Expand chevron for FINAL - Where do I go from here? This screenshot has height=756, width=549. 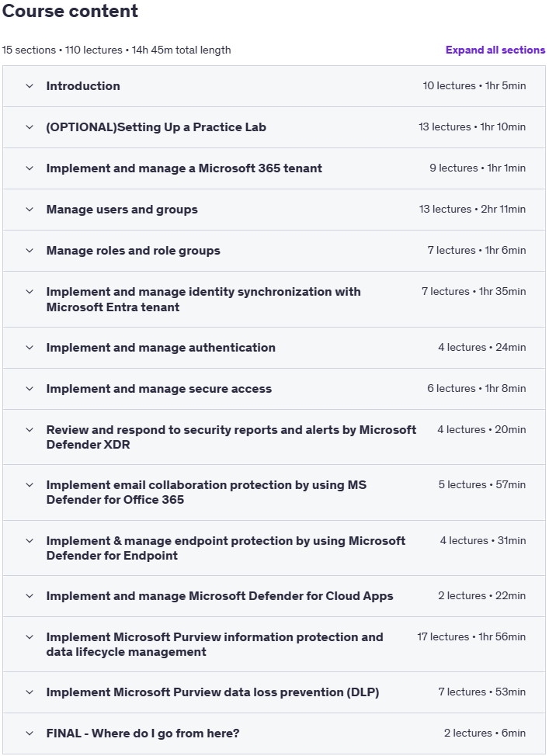pyautogui.click(x=30, y=733)
